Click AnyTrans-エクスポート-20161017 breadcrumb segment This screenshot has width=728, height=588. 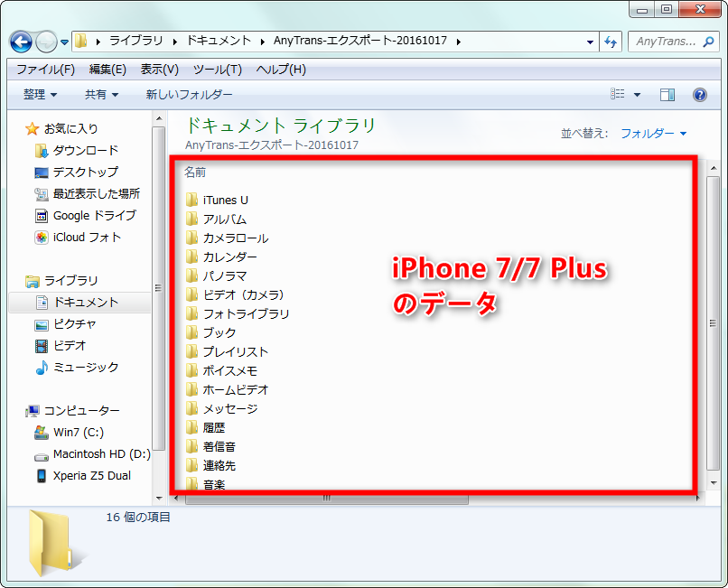click(360, 41)
